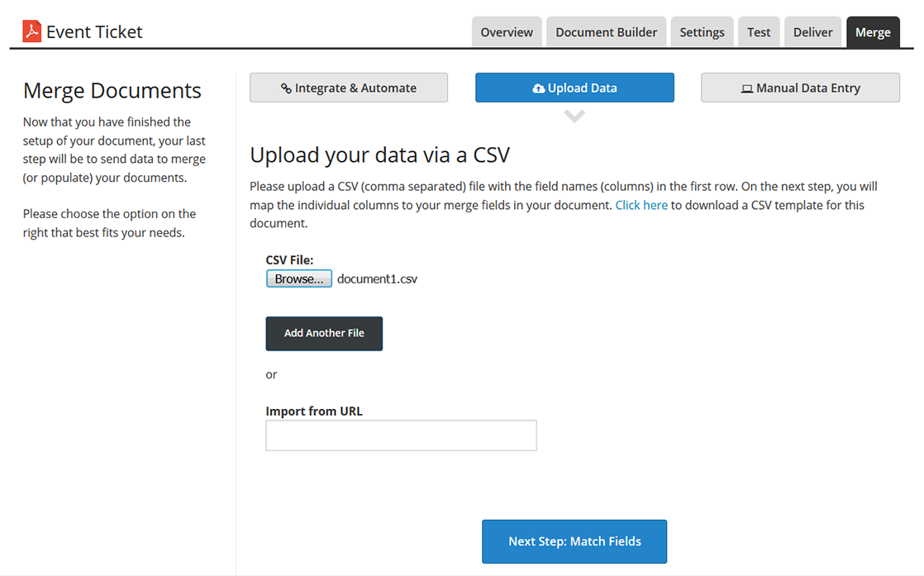Focus the Import from URL field
The image size is (924, 576).
click(x=401, y=436)
